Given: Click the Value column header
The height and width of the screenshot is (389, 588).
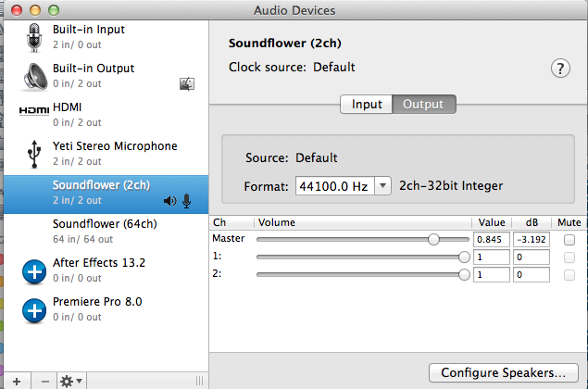Looking at the screenshot, I should [x=492, y=222].
